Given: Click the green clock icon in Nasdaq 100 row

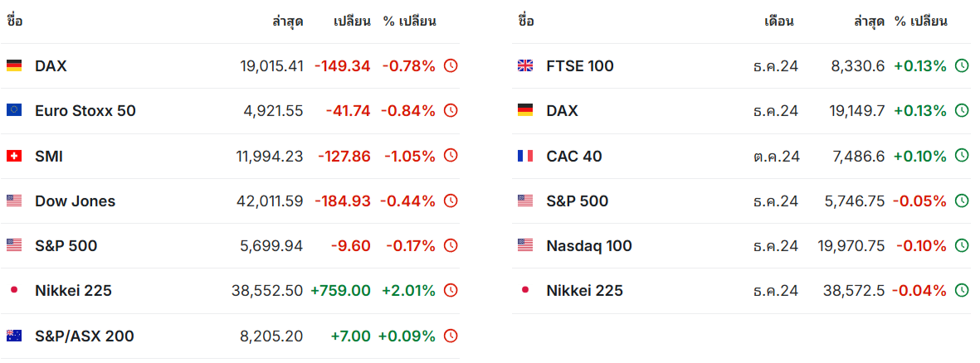Looking at the screenshot, I should tap(962, 246).
